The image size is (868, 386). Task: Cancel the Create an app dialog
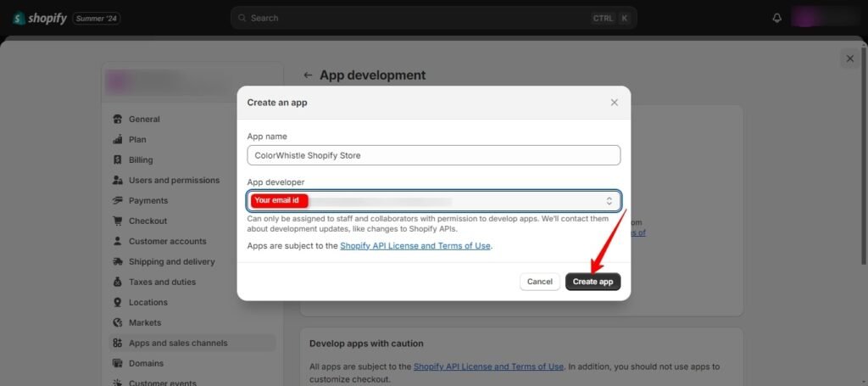pyautogui.click(x=540, y=282)
